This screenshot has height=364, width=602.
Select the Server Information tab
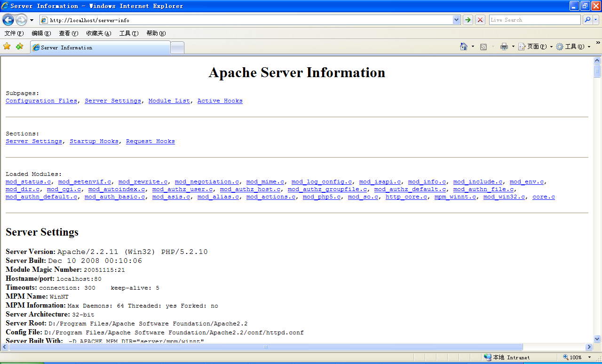coord(100,47)
